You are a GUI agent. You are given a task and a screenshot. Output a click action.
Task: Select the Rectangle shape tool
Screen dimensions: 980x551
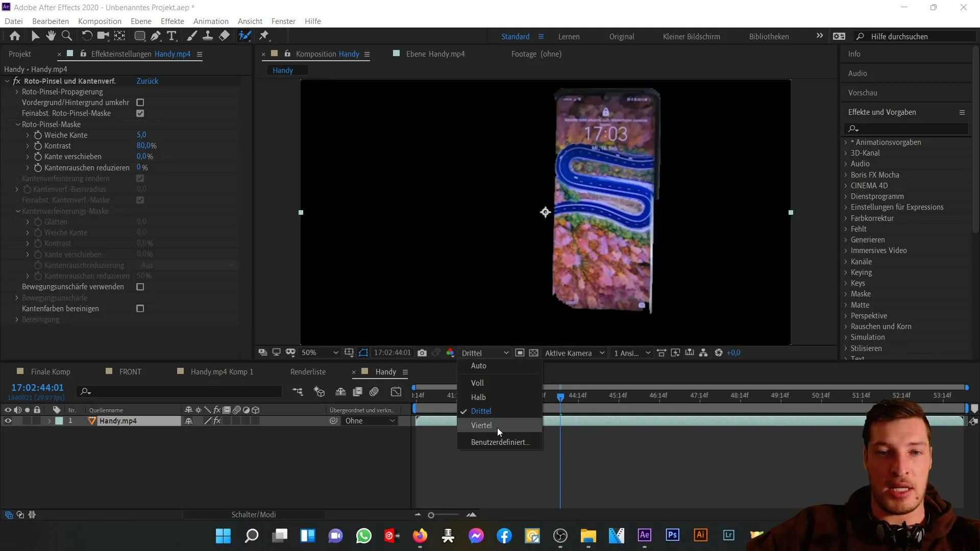point(139,36)
